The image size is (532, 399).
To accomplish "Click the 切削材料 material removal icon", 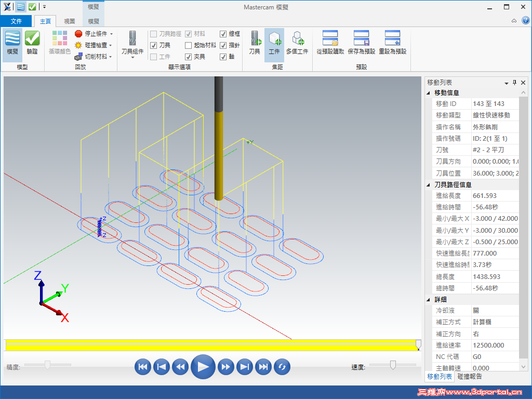I will click(78, 56).
